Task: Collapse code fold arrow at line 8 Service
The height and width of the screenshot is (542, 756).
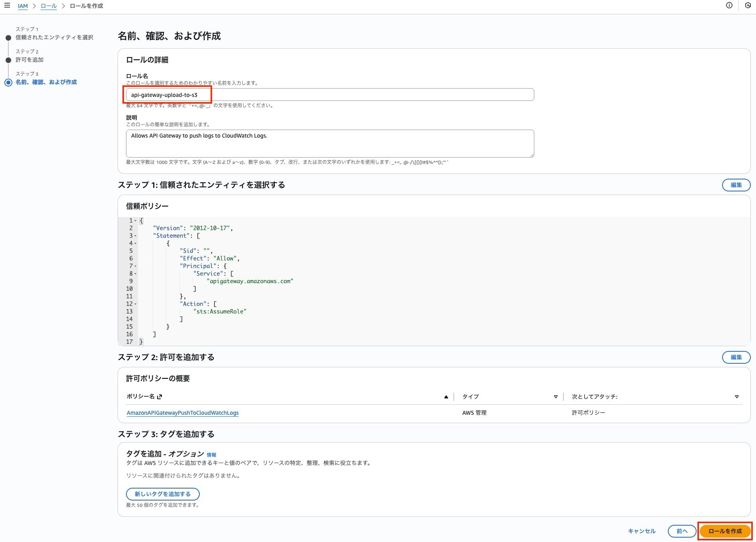Action: point(136,274)
